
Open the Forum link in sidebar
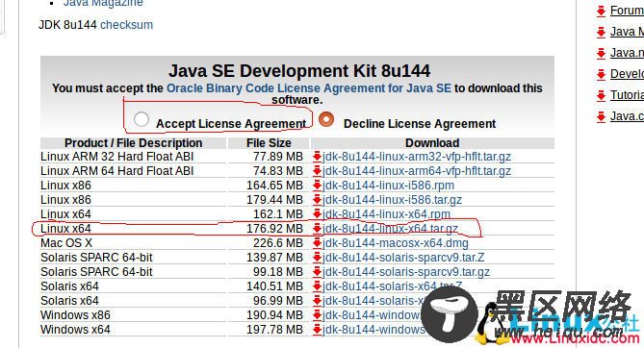click(x=627, y=11)
